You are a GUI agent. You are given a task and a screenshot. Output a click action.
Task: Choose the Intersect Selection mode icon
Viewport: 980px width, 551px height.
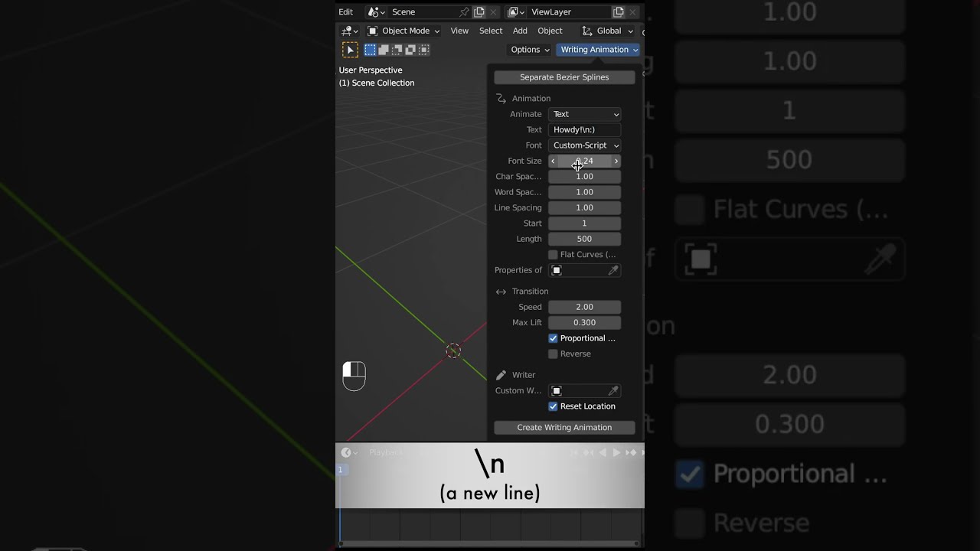click(x=424, y=50)
